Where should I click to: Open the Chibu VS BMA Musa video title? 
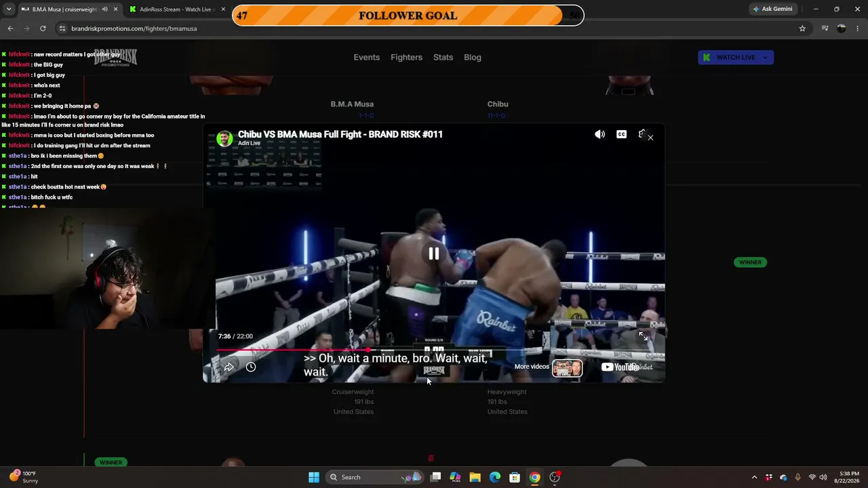tap(340, 134)
